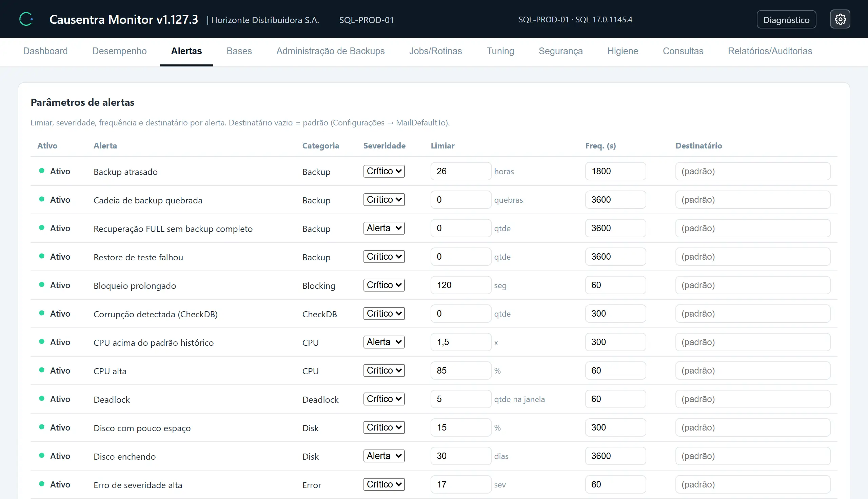The width and height of the screenshot is (868, 499).
Task: Click the Limiar field showing 120 seg
Action: point(460,285)
